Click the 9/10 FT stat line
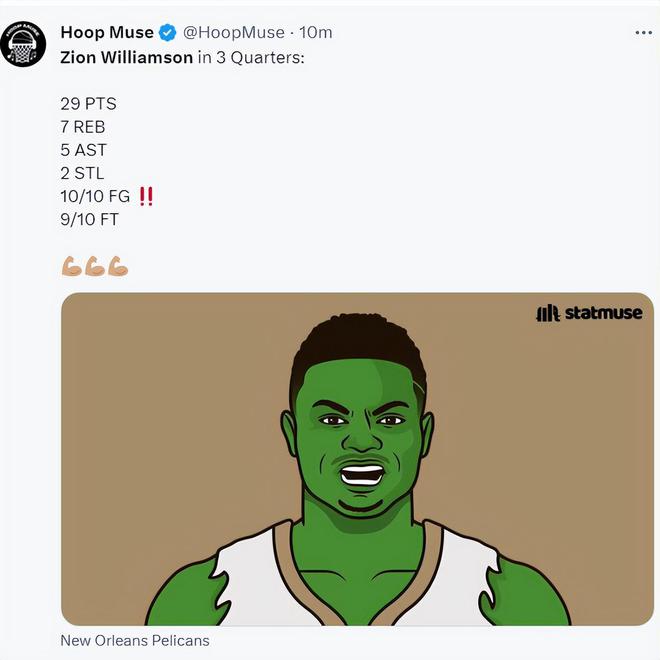Screen dimensions: 660x660 point(90,219)
